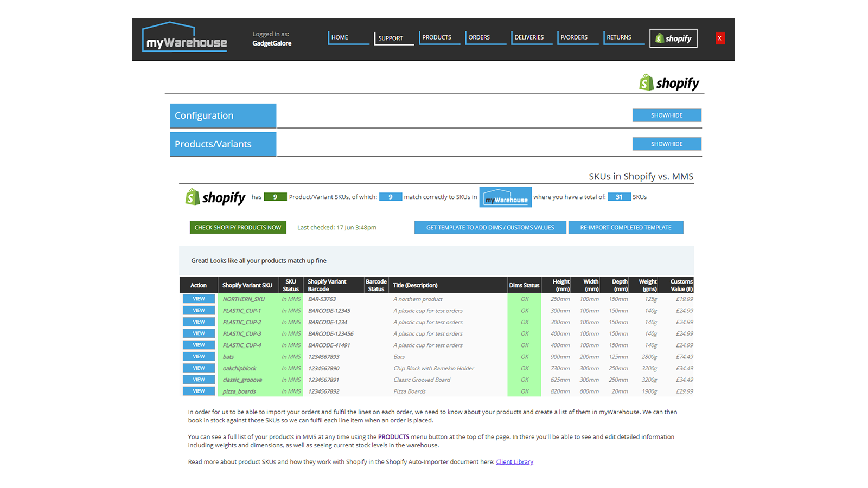Click 'Last checked: 17 Jun 3:48pm' text
This screenshot has height=488, width=868.
tap(337, 228)
